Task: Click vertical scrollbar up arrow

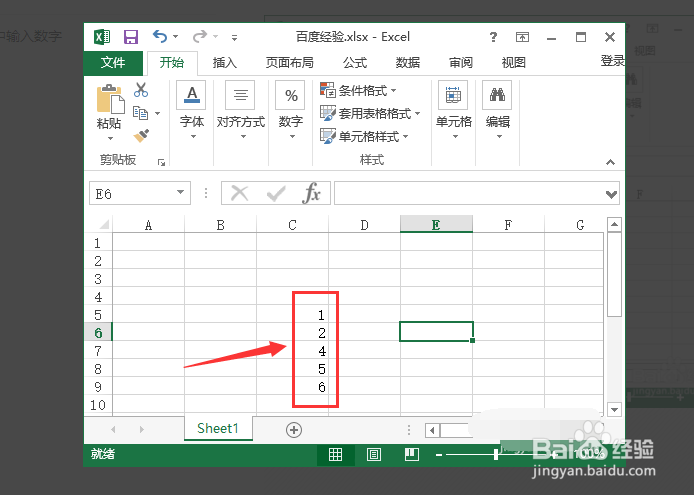Action: tap(614, 224)
